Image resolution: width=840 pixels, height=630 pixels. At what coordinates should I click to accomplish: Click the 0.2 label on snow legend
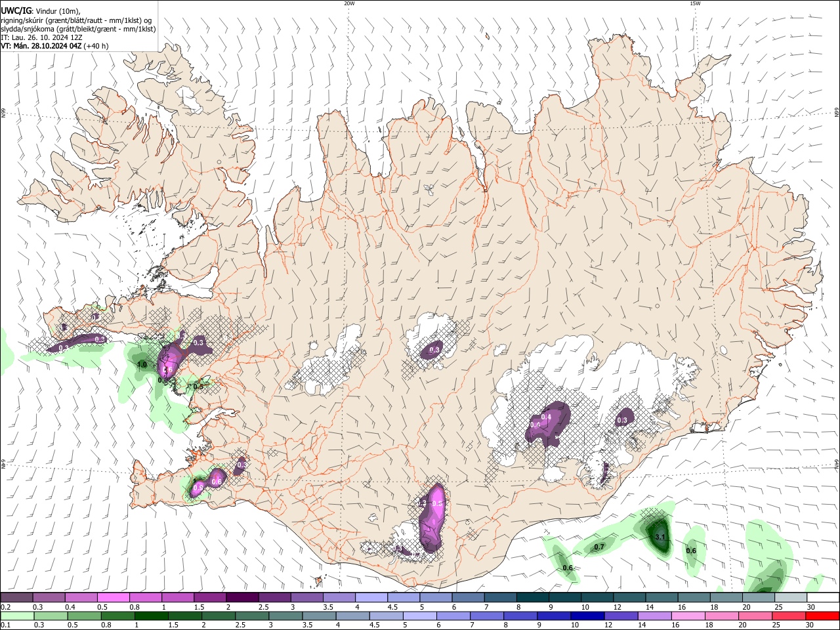5,608
